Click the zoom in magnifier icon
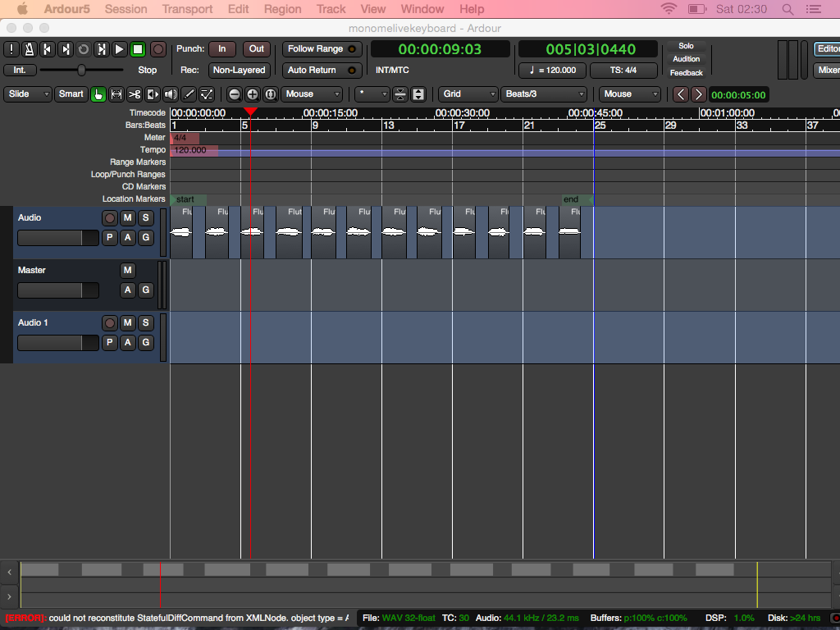840x630 pixels. 253,94
